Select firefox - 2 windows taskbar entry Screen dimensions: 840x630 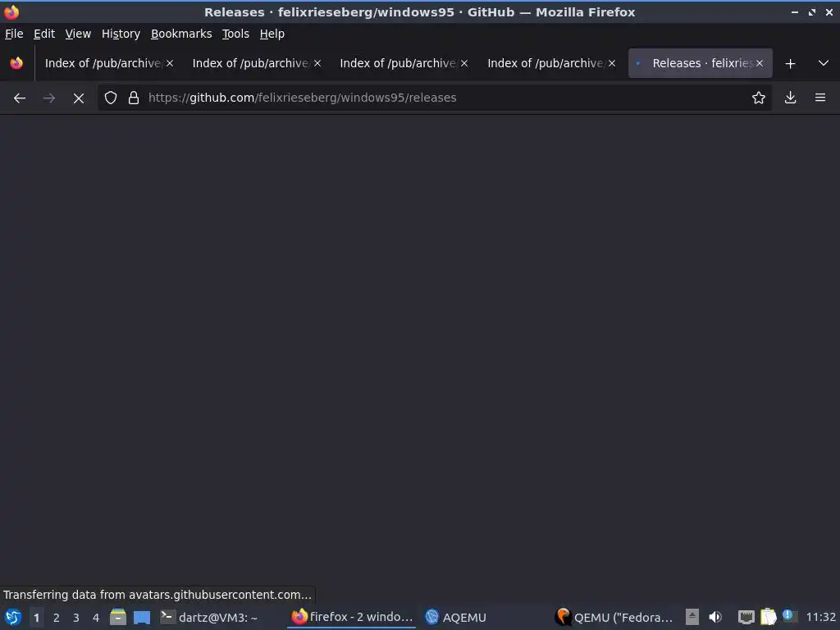353,617
